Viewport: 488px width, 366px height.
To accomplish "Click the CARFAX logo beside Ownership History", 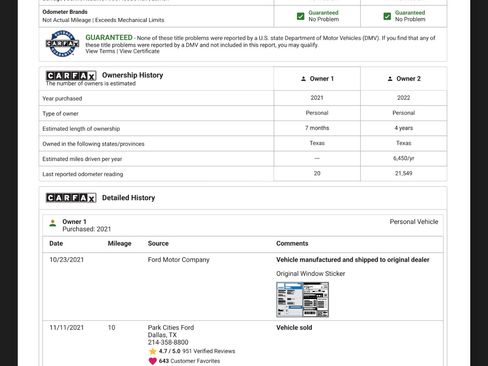I will 71,76.
